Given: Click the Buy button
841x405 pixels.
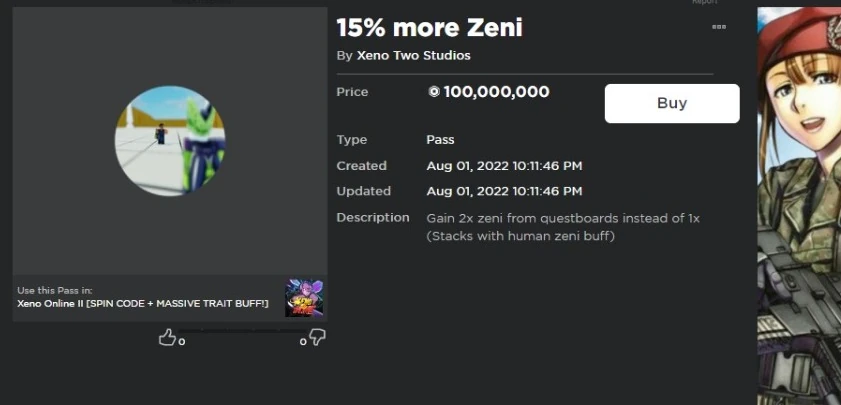Looking at the screenshot, I should coord(672,103).
